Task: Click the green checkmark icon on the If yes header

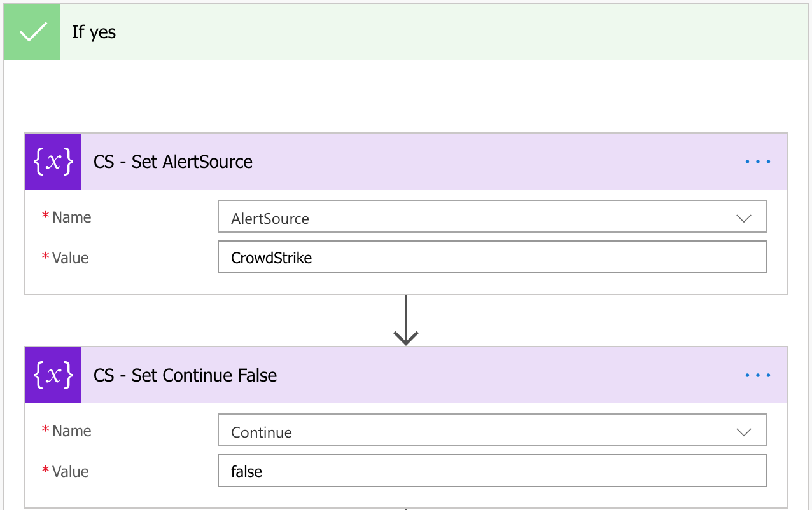Action: (31, 31)
